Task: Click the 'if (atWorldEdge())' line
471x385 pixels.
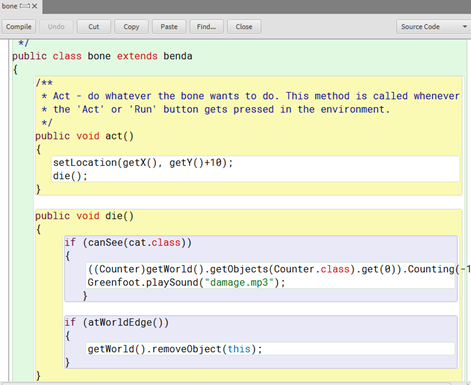Action: click(117, 322)
